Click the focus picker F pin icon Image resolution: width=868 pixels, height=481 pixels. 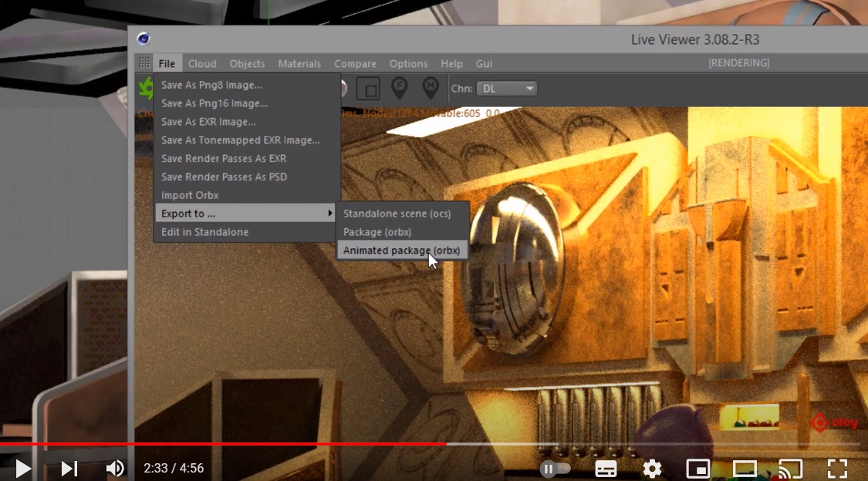[x=399, y=88]
